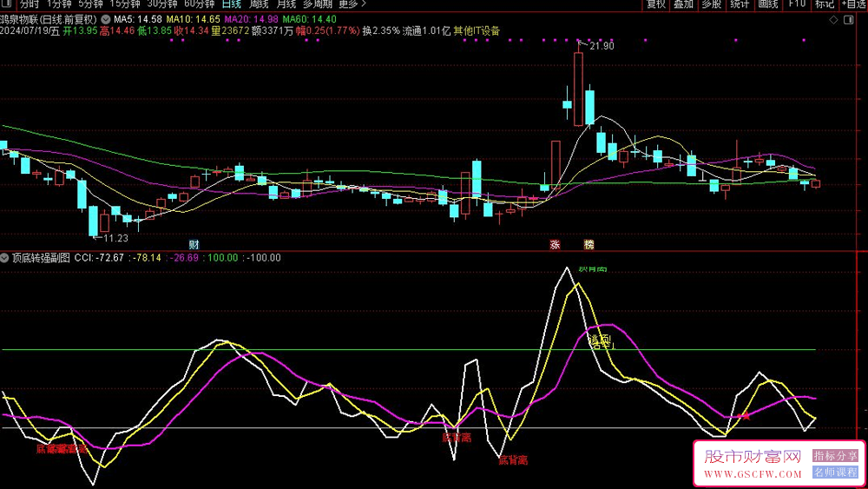Expand the 更多 more periods menu
The height and width of the screenshot is (489, 868).
[352, 3]
